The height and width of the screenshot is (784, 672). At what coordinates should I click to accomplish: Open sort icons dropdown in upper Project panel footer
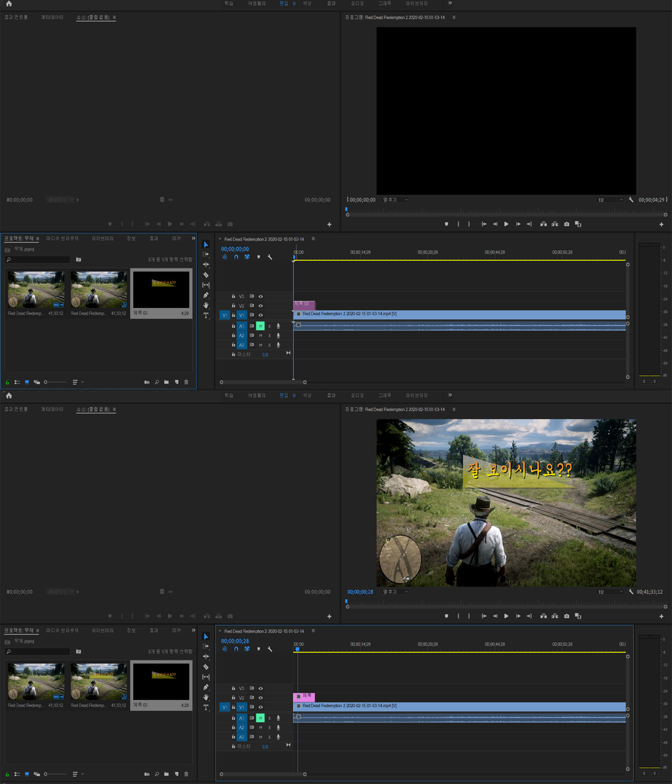78,382
